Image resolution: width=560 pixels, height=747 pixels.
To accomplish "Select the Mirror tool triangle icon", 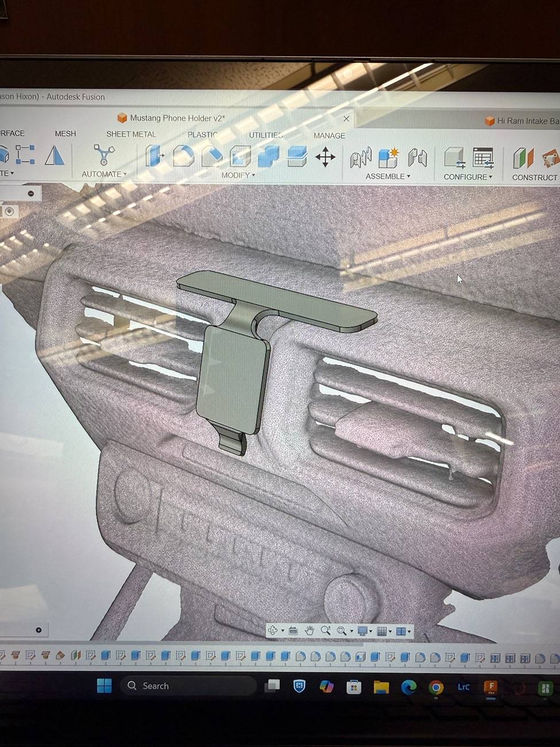I will click(x=55, y=155).
